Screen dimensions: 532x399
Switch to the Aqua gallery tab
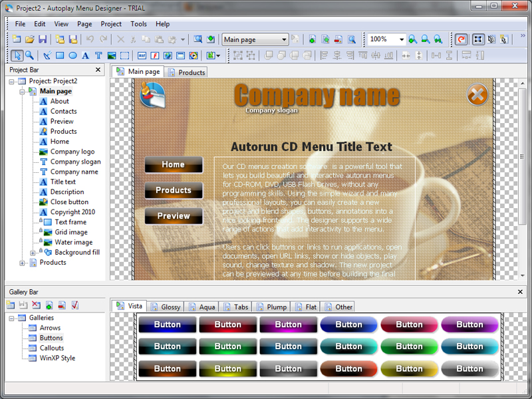[202, 307]
